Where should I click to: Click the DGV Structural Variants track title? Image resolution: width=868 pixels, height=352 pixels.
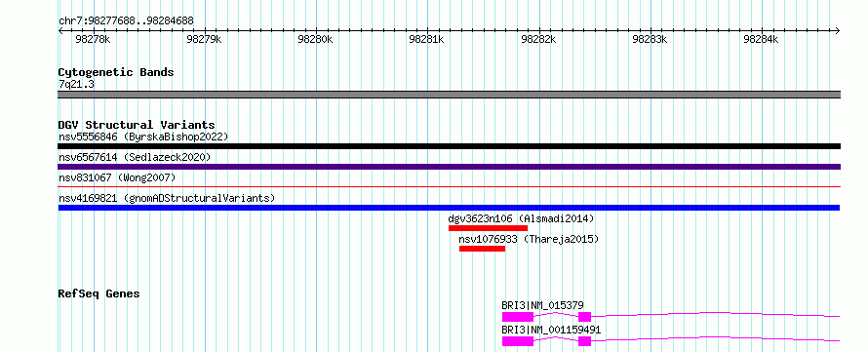pyautogui.click(x=137, y=125)
